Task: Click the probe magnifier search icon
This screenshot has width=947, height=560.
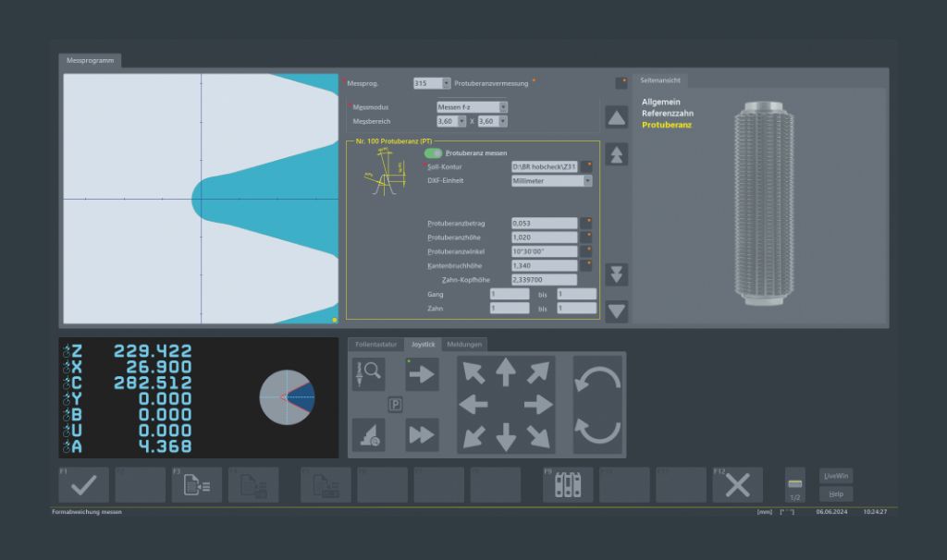Action: coord(368,374)
